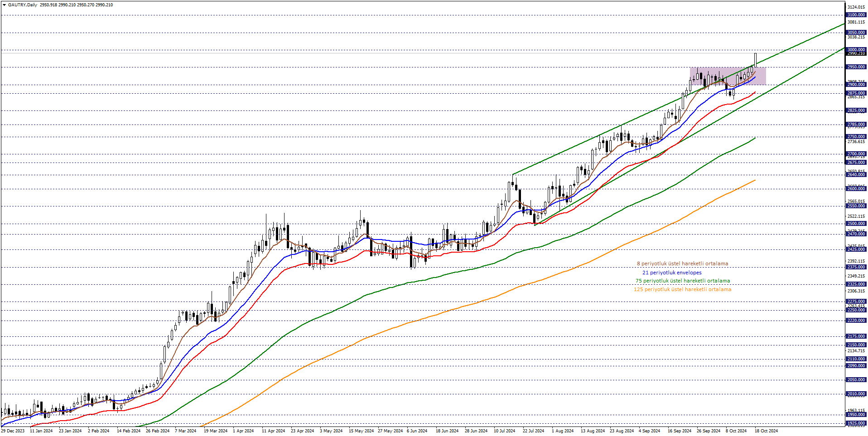Click the 2825.000 price level label
The width and height of the screenshot is (868, 436).
coord(856,110)
